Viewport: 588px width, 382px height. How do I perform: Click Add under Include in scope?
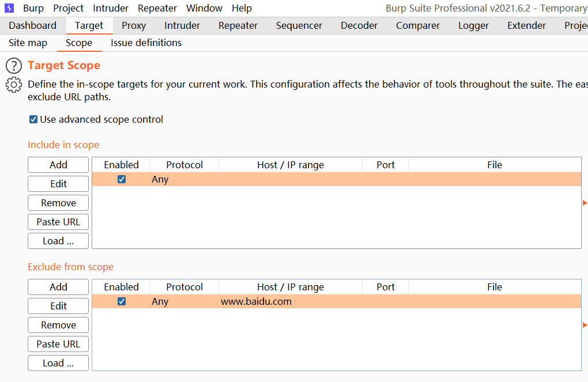tap(58, 165)
